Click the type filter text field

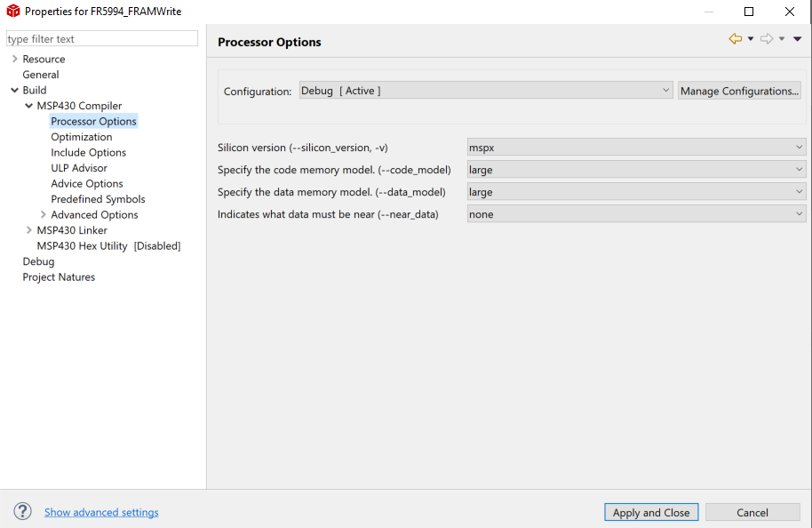click(101, 38)
